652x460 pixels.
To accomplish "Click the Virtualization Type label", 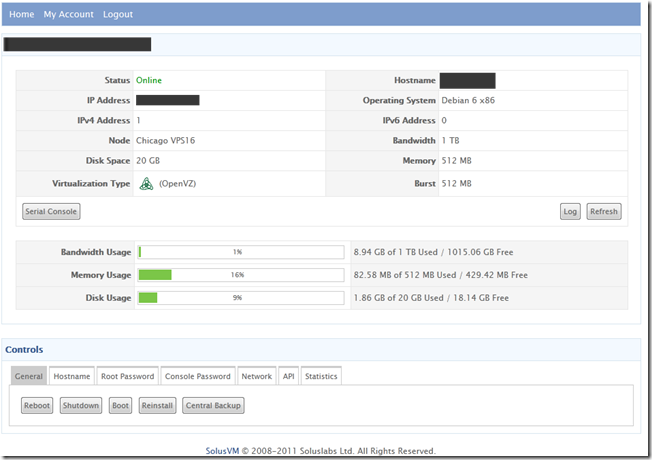I will point(91,183).
